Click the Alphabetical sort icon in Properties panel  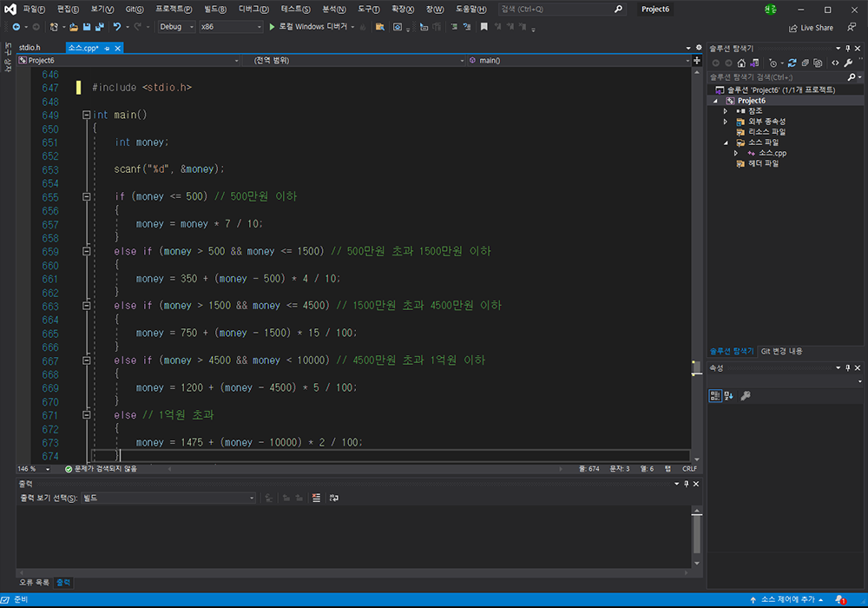point(728,395)
